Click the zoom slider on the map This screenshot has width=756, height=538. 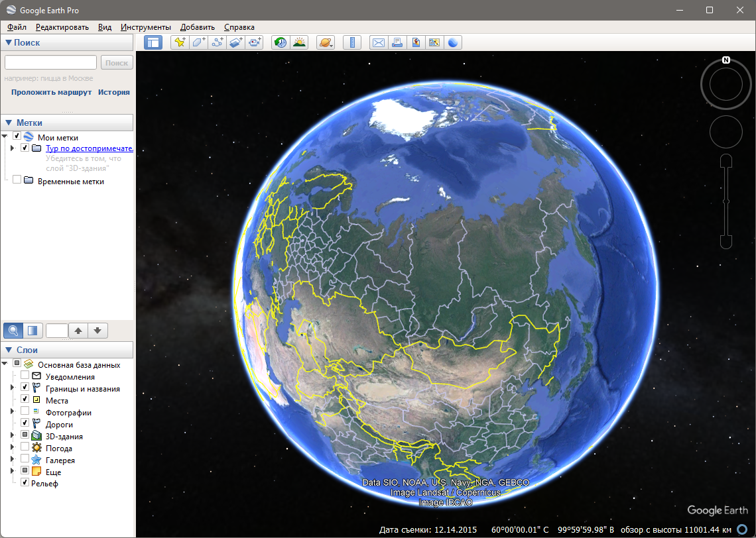tap(726, 201)
